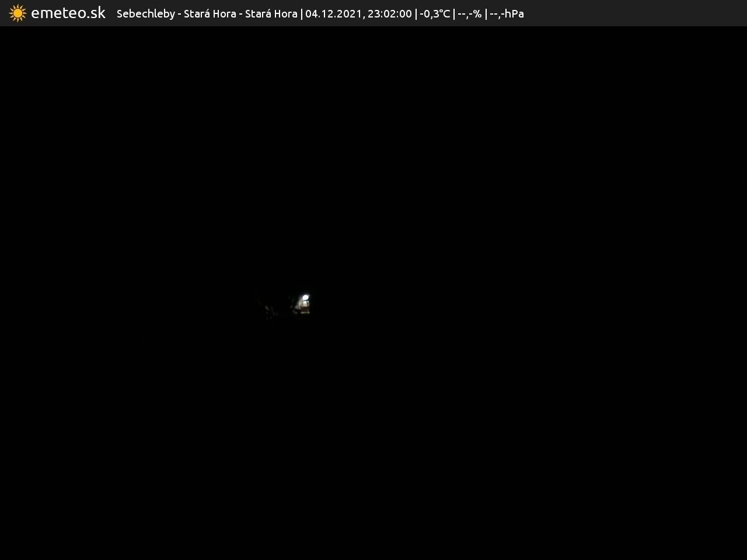Click the bright light in the webcam image
747x560 pixels.
[305, 299]
